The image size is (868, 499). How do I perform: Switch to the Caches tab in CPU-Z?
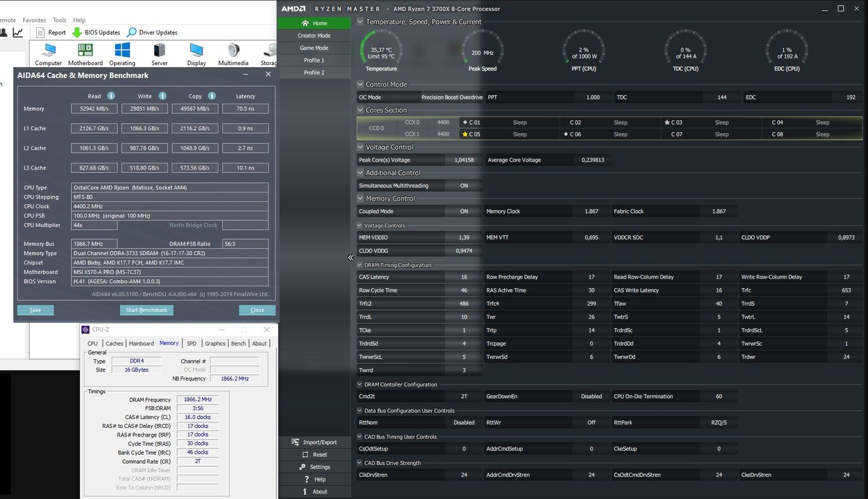115,344
